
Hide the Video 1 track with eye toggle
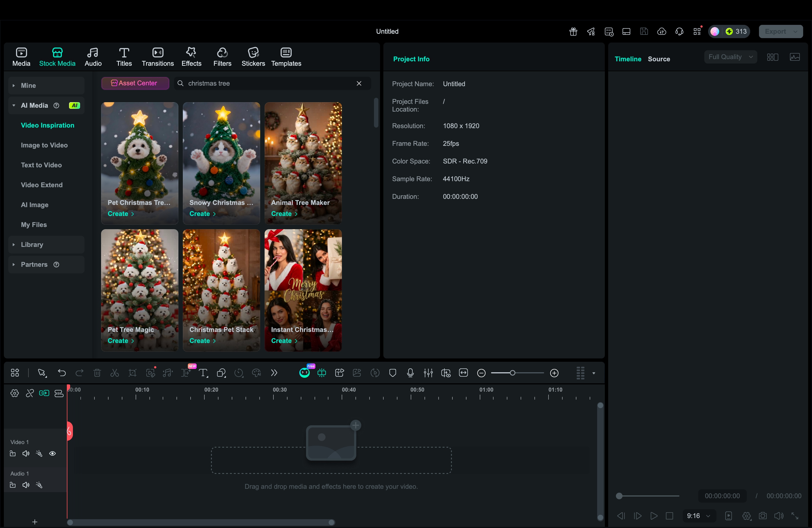pyautogui.click(x=53, y=454)
